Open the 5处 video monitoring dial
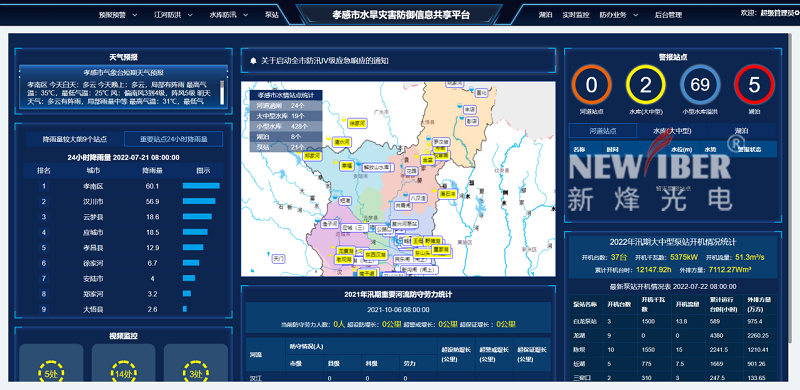800x390 pixels. point(51,372)
